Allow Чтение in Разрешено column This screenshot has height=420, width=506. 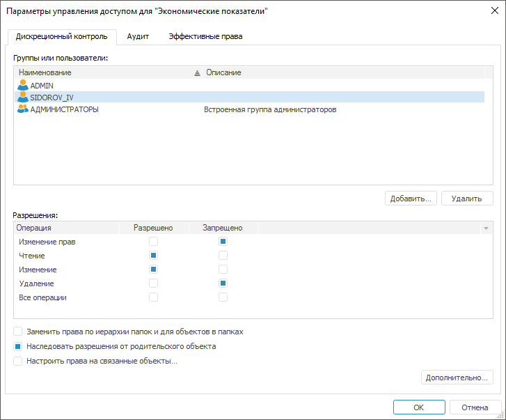[x=154, y=256]
